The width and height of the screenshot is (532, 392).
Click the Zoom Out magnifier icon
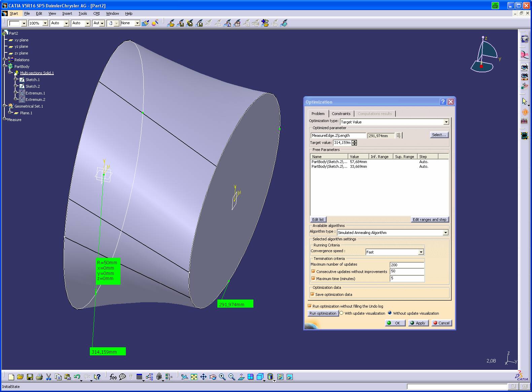point(232,377)
